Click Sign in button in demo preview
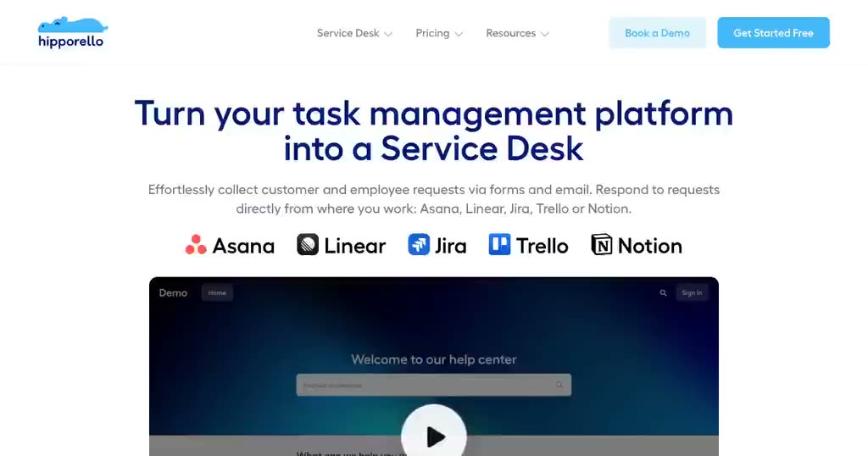The height and width of the screenshot is (456, 868). point(692,292)
